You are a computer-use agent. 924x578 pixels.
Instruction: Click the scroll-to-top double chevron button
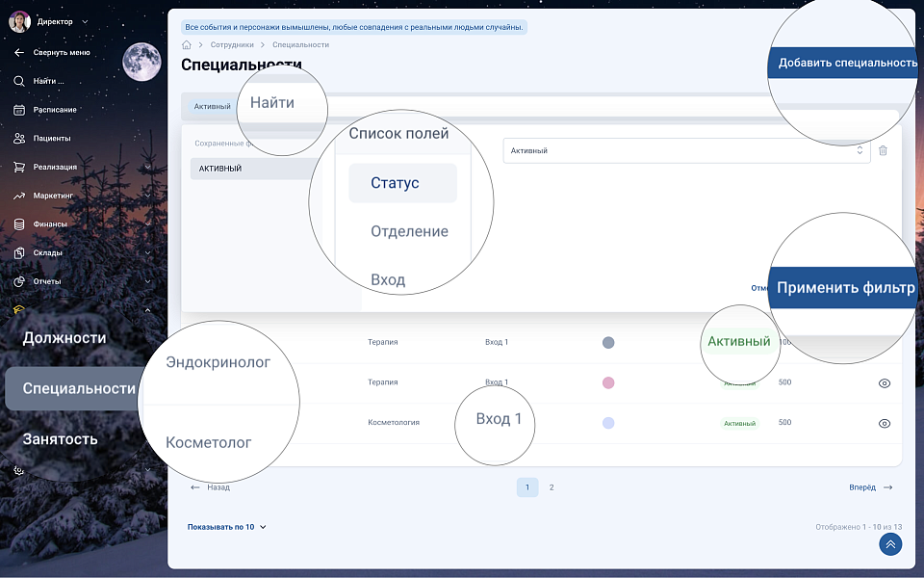pyautogui.click(x=890, y=544)
